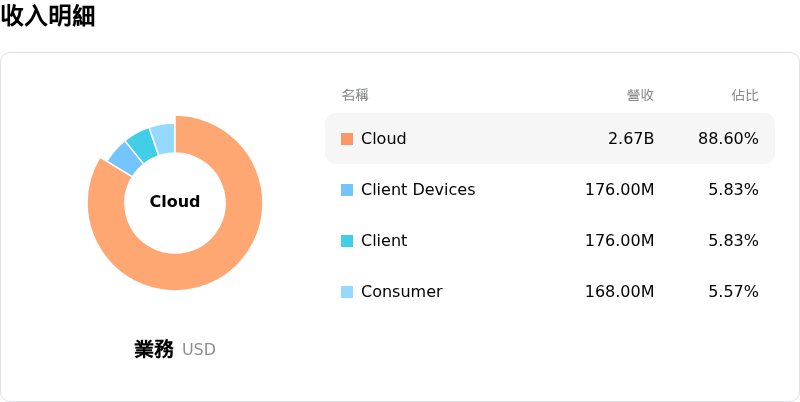Click the large orange Cloud donut segment
This screenshot has width=800, height=402.
click(x=224, y=255)
